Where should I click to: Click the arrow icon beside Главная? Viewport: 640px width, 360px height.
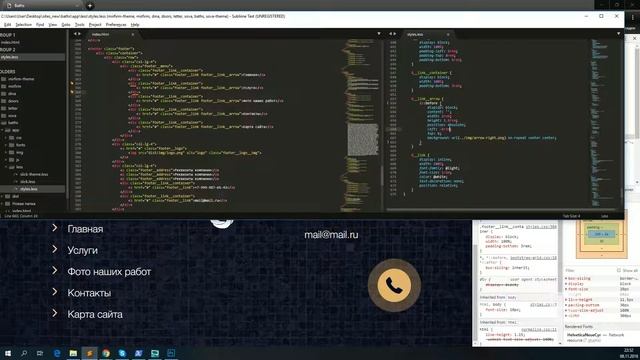[55, 228]
